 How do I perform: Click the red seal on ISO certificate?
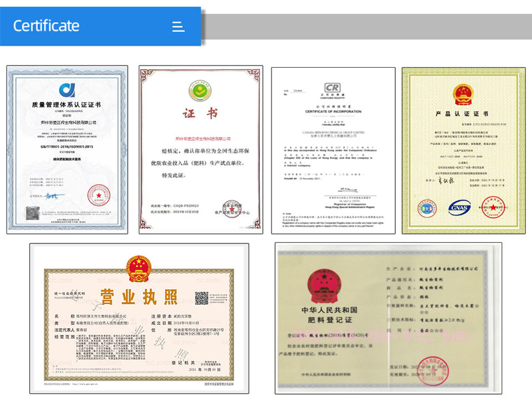(99, 195)
